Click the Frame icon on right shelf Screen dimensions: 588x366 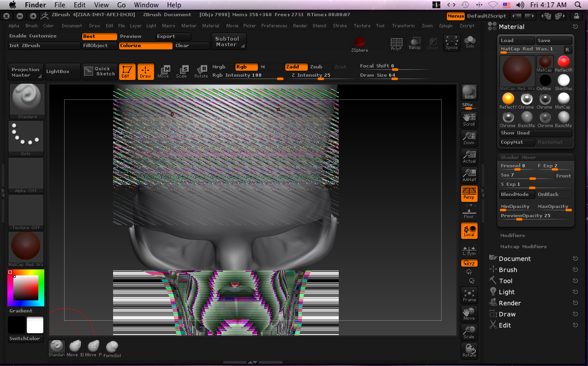pos(469,294)
